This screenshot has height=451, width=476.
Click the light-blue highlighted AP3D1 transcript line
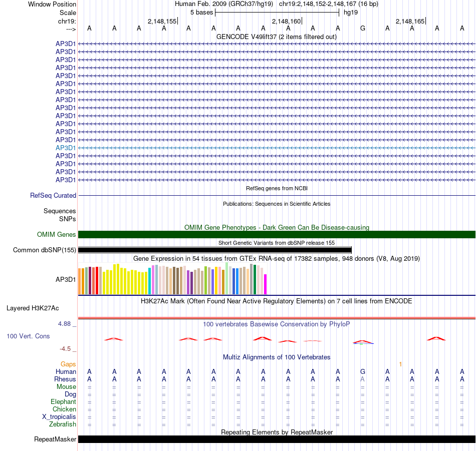click(x=277, y=148)
